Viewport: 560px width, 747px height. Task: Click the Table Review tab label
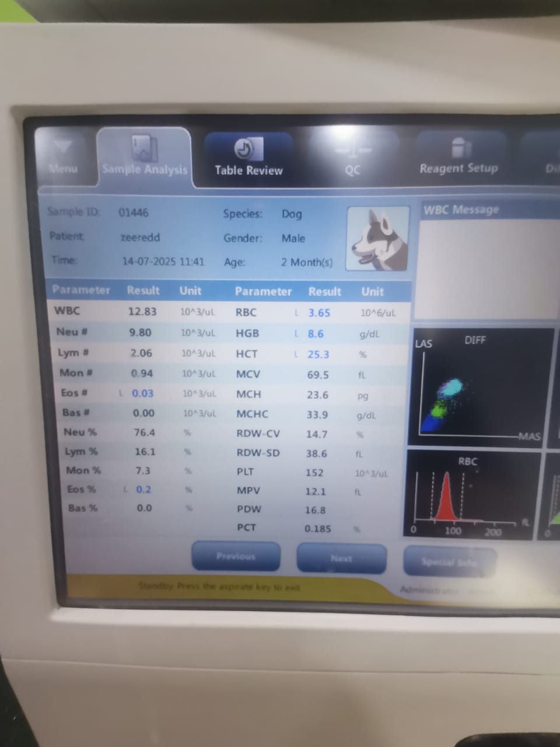(x=249, y=170)
